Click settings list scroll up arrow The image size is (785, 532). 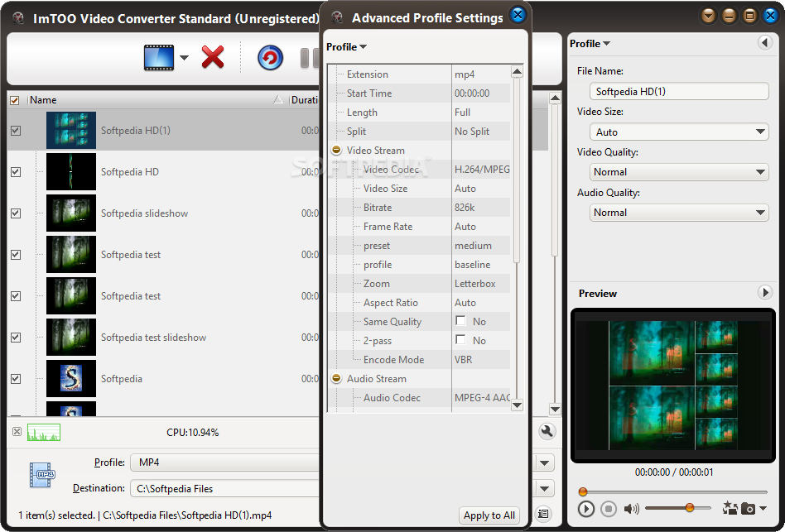[x=518, y=72]
